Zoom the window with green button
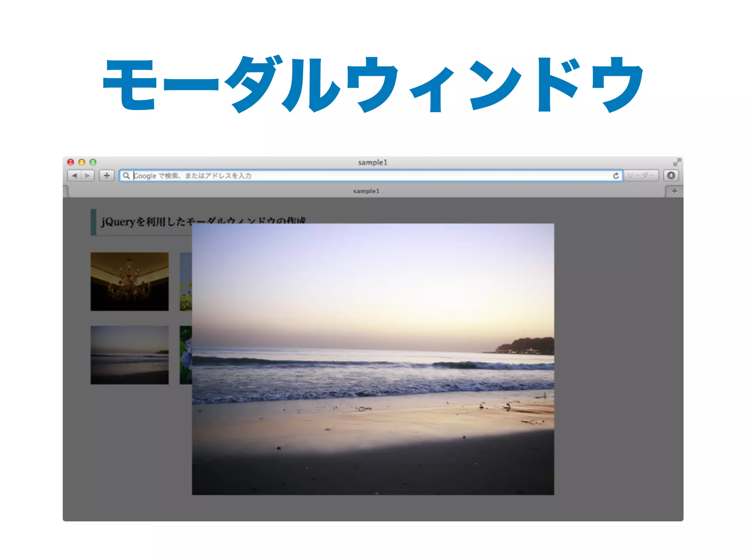747x560 pixels. [x=93, y=162]
